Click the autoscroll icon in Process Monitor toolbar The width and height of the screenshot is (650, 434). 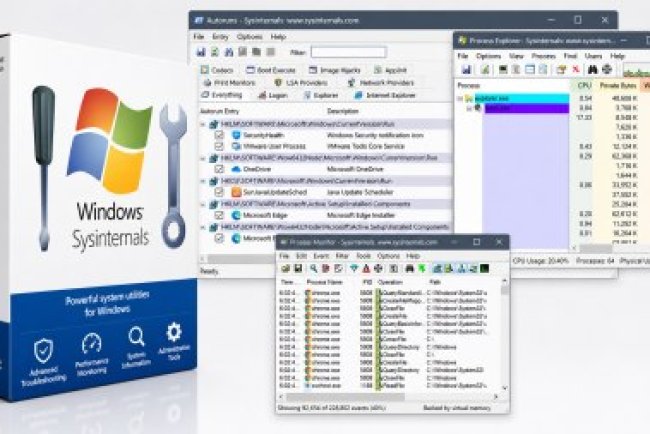(x=326, y=269)
